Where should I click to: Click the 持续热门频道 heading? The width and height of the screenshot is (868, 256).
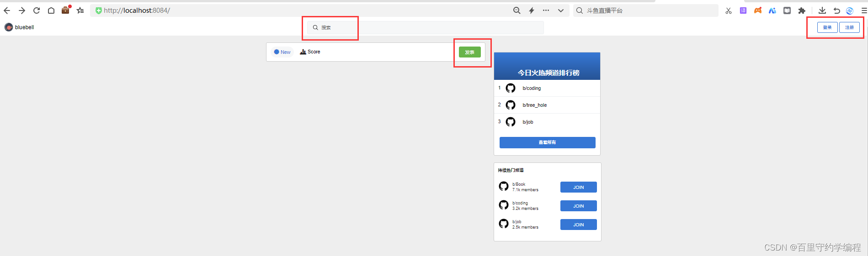click(511, 170)
